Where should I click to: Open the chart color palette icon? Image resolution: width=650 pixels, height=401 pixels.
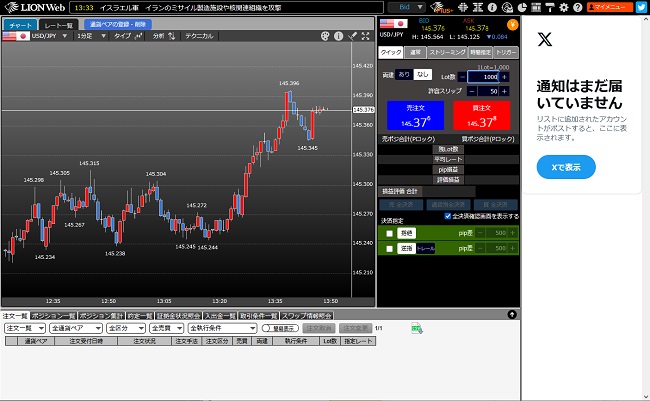pos(325,36)
